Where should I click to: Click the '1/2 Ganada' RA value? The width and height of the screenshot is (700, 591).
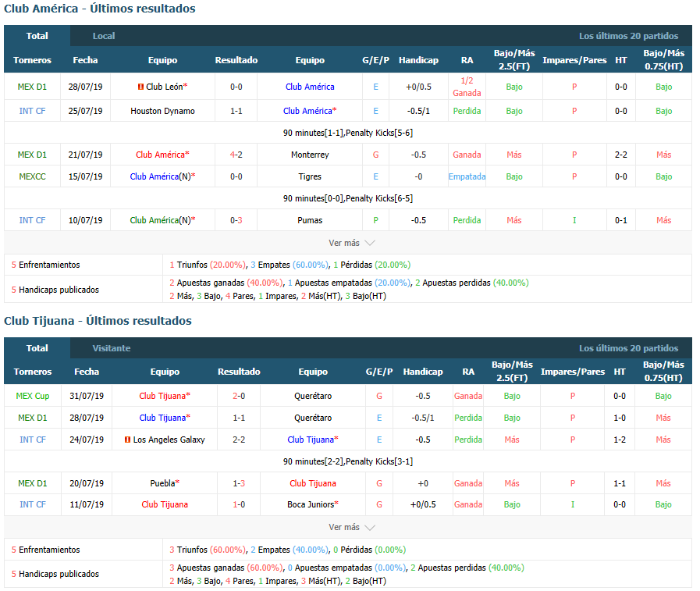(x=467, y=87)
